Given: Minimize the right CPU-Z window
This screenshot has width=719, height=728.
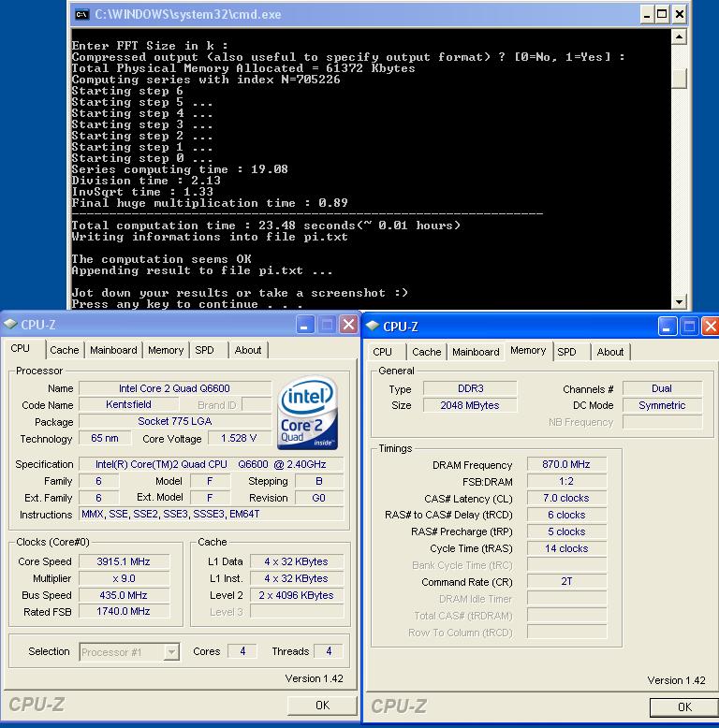Looking at the screenshot, I should pyautogui.click(x=667, y=327).
